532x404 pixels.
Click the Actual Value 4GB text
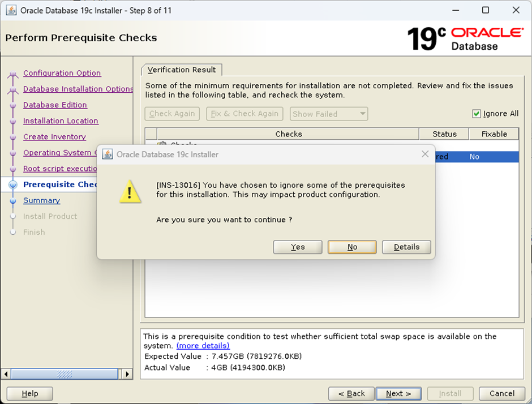[214, 367]
